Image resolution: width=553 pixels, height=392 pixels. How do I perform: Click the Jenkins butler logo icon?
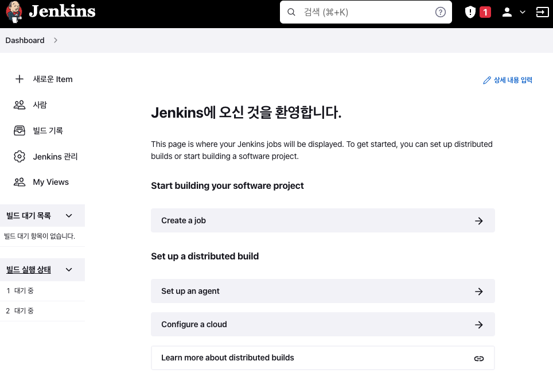(14, 11)
